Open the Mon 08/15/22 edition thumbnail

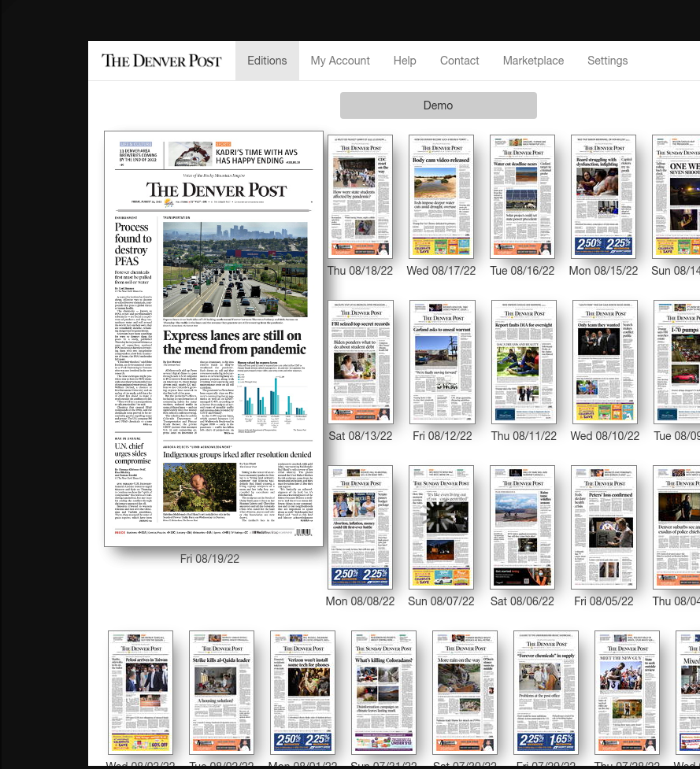click(x=603, y=197)
